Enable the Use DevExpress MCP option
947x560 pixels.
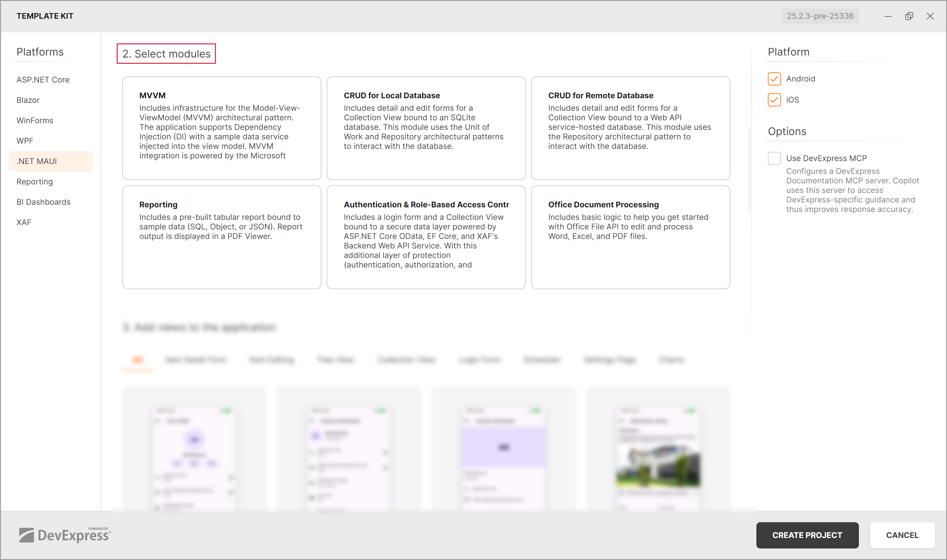pyautogui.click(x=774, y=158)
